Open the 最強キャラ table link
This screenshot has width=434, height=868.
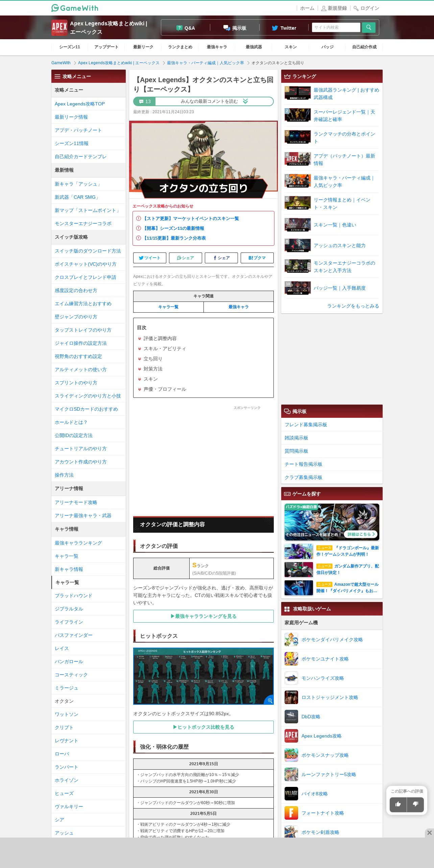[x=239, y=307]
